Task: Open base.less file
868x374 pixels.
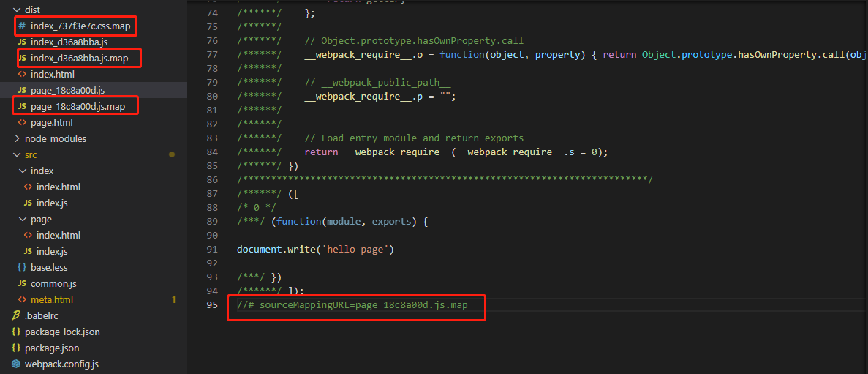Action: pos(49,267)
